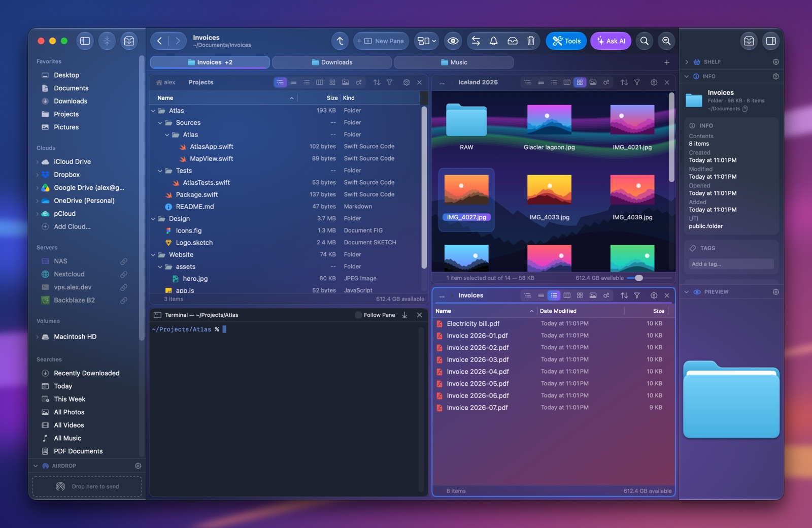Screen dimensions: 812x528
Task: Click the Add Cloud… sidebar item
Action: (72, 227)
